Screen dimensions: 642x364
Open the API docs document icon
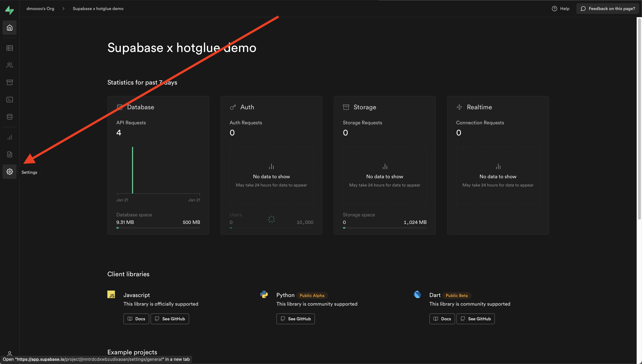click(9, 154)
